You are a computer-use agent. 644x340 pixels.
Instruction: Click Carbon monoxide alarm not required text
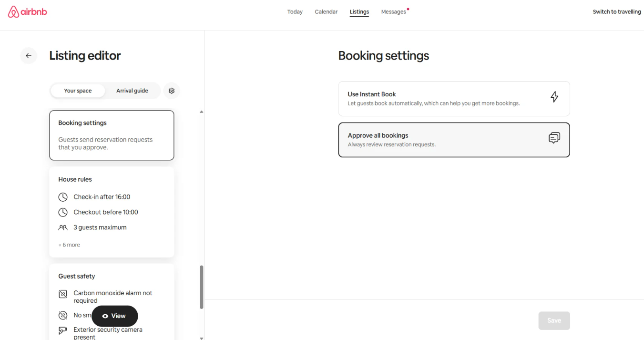point(113,297)
